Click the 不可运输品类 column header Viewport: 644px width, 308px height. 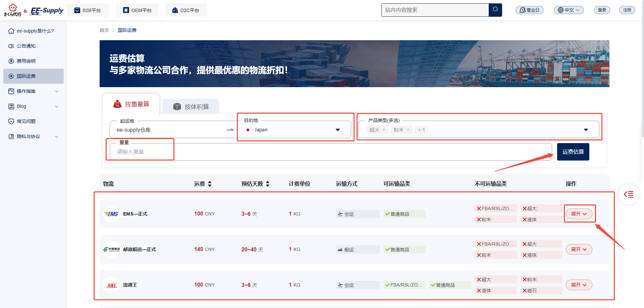pos(491,184)
